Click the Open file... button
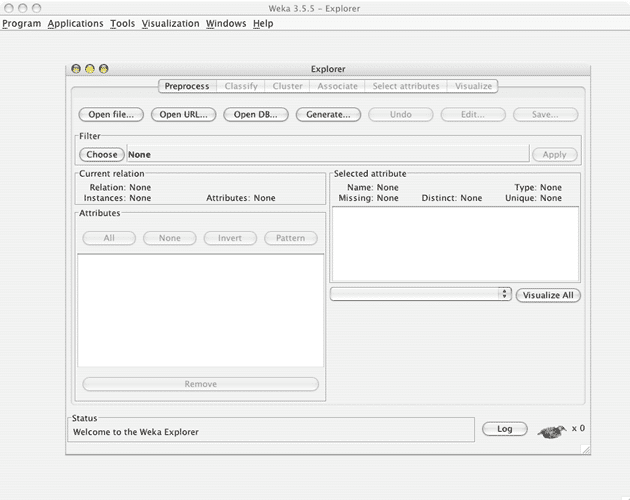 [x=112, y=115]
